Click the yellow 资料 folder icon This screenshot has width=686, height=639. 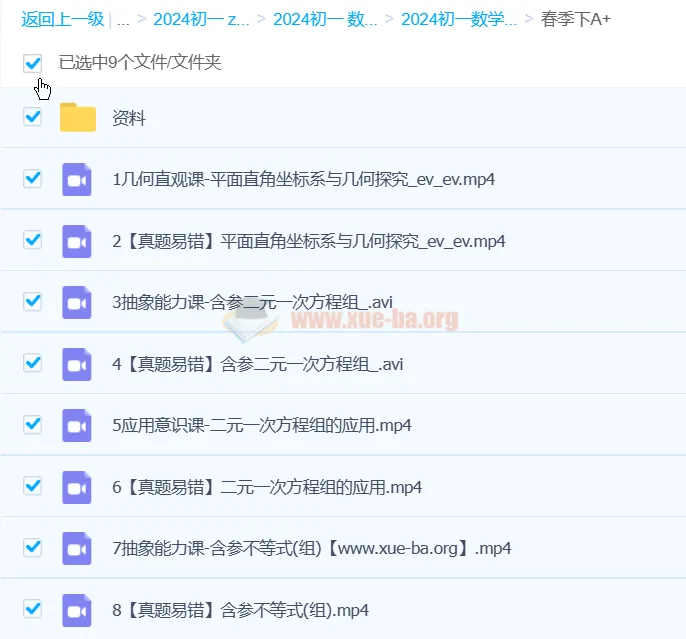point(77,118)
